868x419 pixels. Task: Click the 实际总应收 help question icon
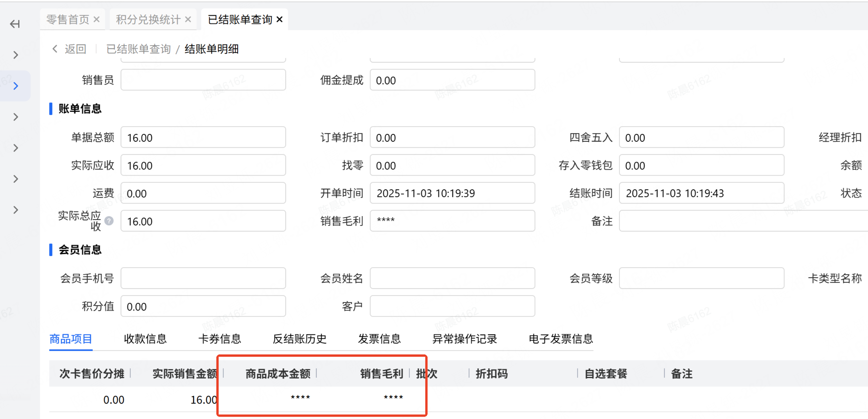click(x=109, y=221)
